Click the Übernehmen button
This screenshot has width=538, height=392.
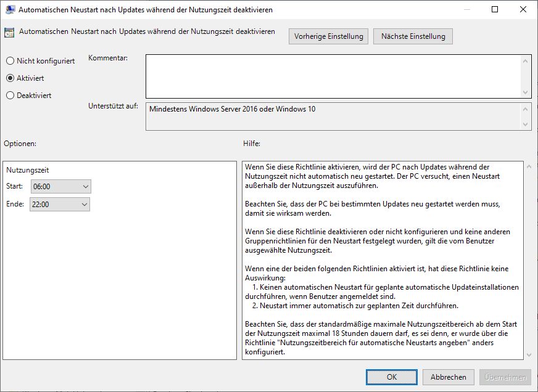click(505, 377)
